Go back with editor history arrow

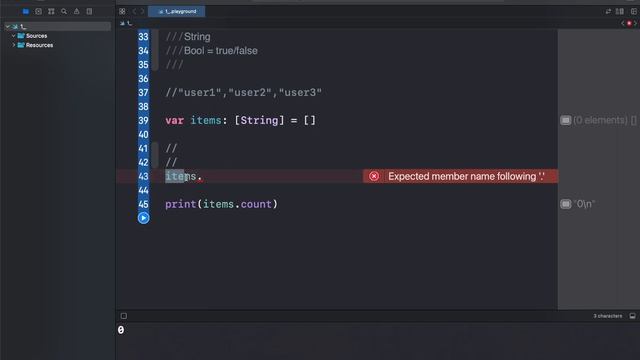(x=134, y=11)
